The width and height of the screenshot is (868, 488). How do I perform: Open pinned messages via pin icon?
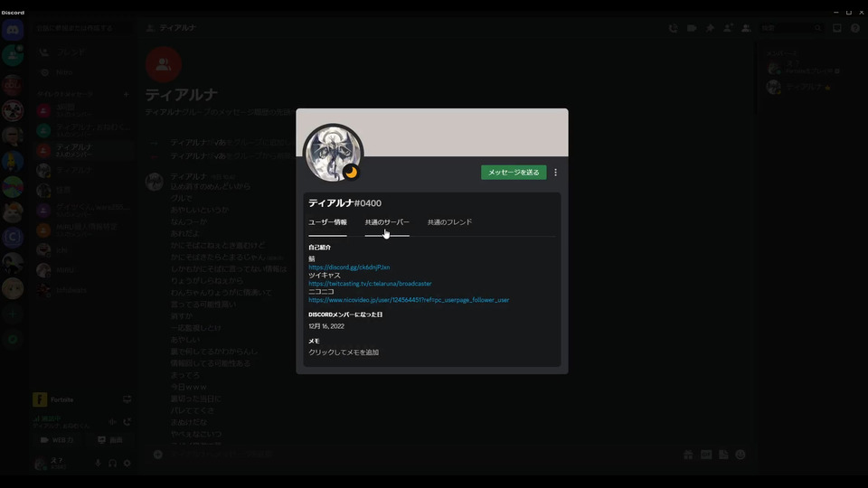click(x=710, y=28)
